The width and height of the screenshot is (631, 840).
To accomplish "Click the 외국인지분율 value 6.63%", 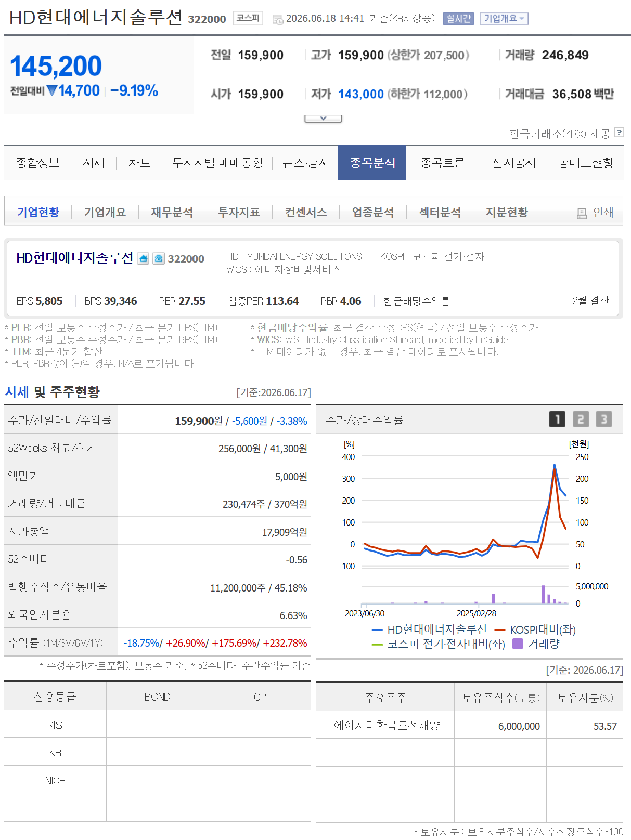I will [x=293, y=615].
